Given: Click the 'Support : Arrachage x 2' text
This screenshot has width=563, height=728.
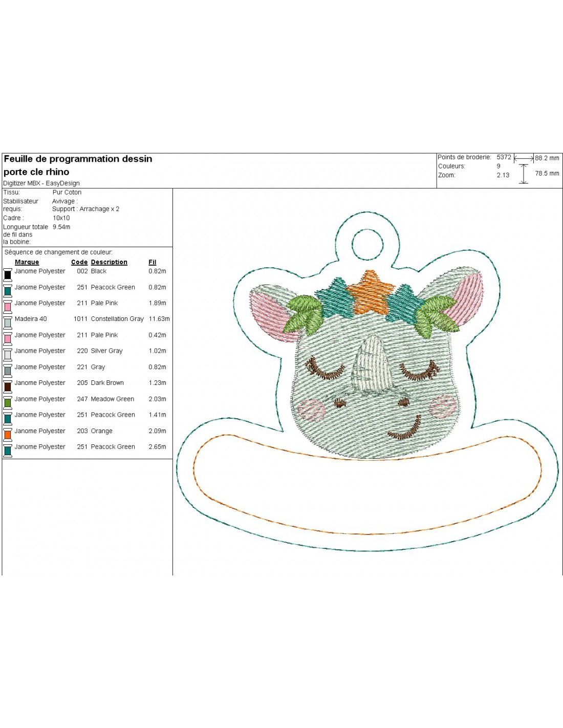Looking at the screenshot, I should 85,209.
